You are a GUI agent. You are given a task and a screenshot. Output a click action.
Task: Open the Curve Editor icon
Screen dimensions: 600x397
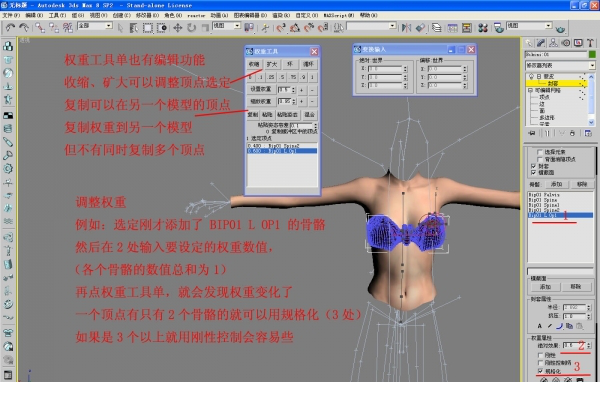click(452, 28)
